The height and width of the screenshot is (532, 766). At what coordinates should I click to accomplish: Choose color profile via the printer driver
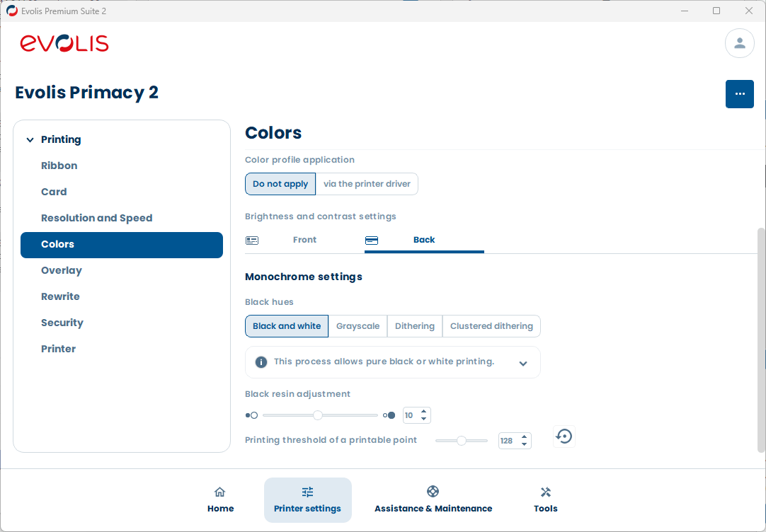[367, 184]
